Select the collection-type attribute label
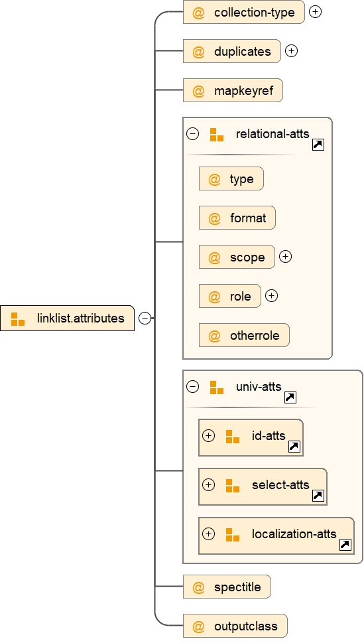Image resolution: width=364 pixels, height=643 pixels. pos(255,13)
